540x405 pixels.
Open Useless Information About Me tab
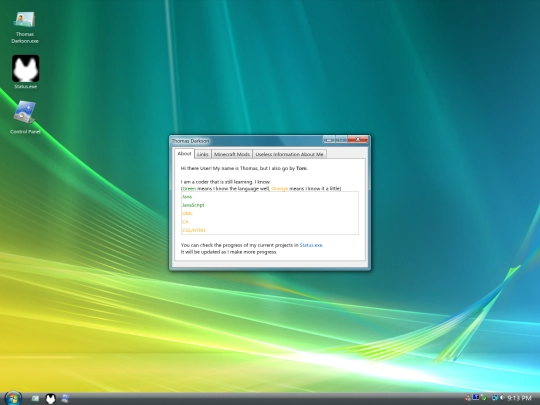click(x=289, y=154)
